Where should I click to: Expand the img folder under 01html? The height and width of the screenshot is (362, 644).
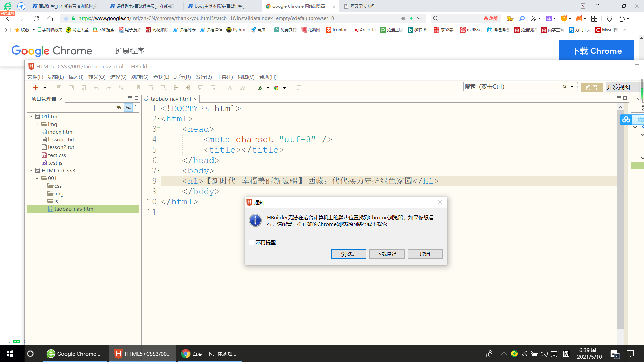(x=37, y=124)
